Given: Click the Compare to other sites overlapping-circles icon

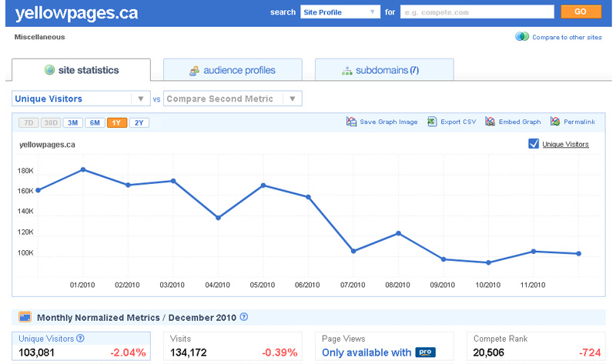Looking at the screenshot, I should click(522, 36).
